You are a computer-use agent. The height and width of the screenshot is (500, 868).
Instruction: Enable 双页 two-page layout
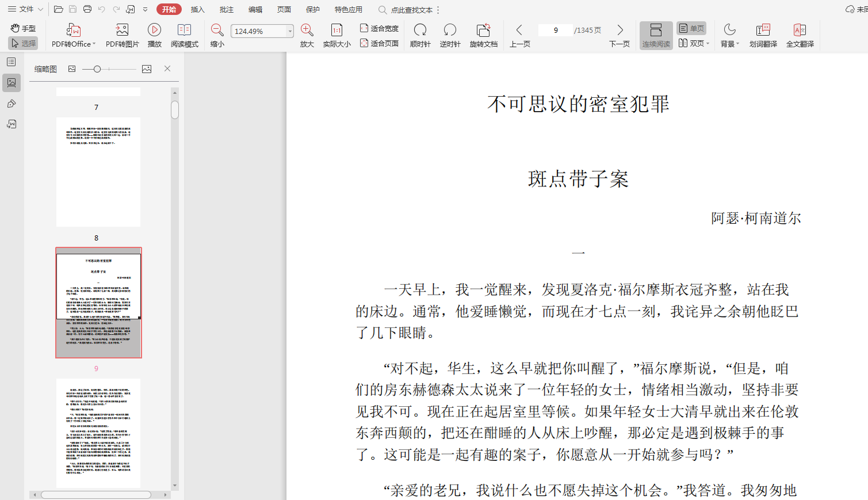tap(691, 43)
